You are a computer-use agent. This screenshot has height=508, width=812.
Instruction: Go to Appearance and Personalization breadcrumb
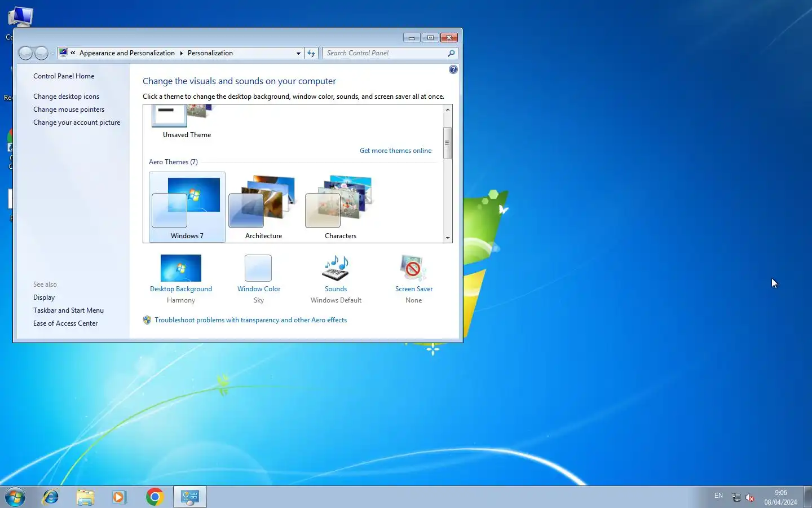pyautogui.click(x=127, y=53)
